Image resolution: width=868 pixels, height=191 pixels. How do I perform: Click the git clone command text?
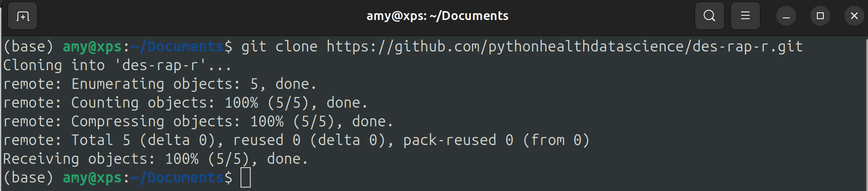click(279, 46)
